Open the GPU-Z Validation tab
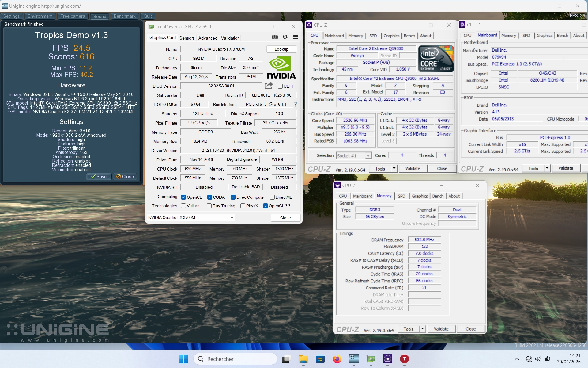 (230, 38)
